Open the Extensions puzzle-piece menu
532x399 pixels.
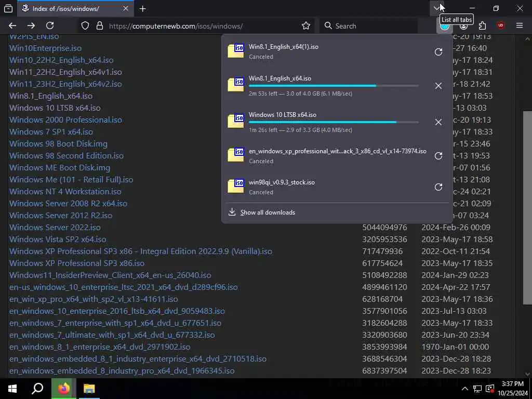[x=482, y=26]
